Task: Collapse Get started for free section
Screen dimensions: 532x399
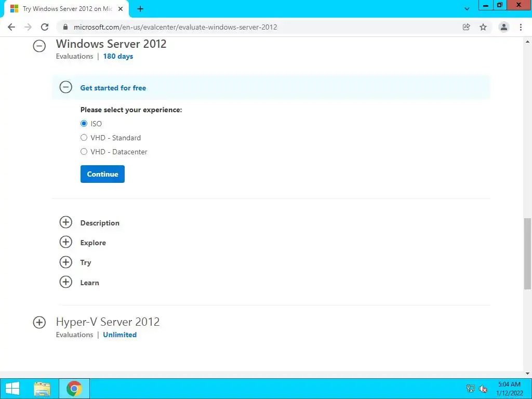Action: (66, 87)
